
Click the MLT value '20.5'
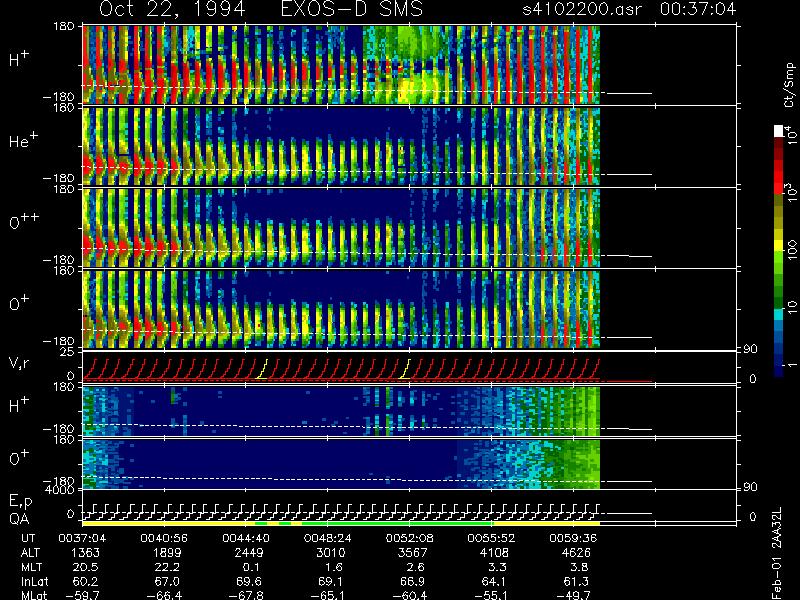tap(87, 567)
